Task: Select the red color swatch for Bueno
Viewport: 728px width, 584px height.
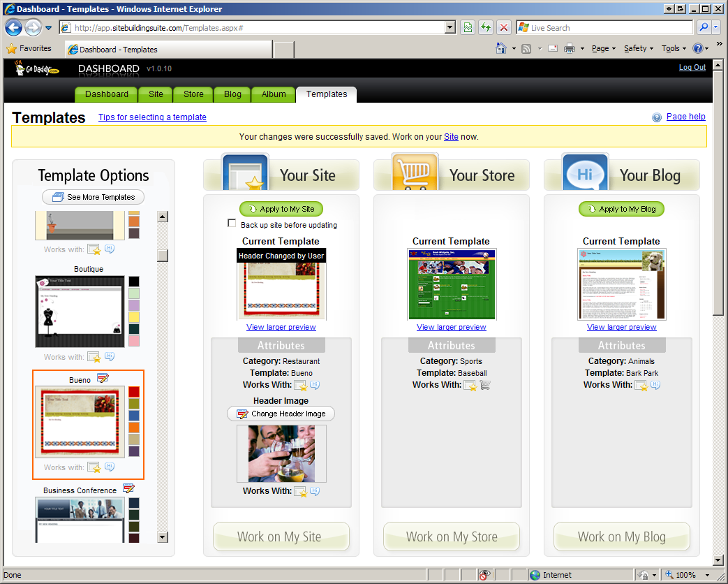Action: [x=134, y=392]
